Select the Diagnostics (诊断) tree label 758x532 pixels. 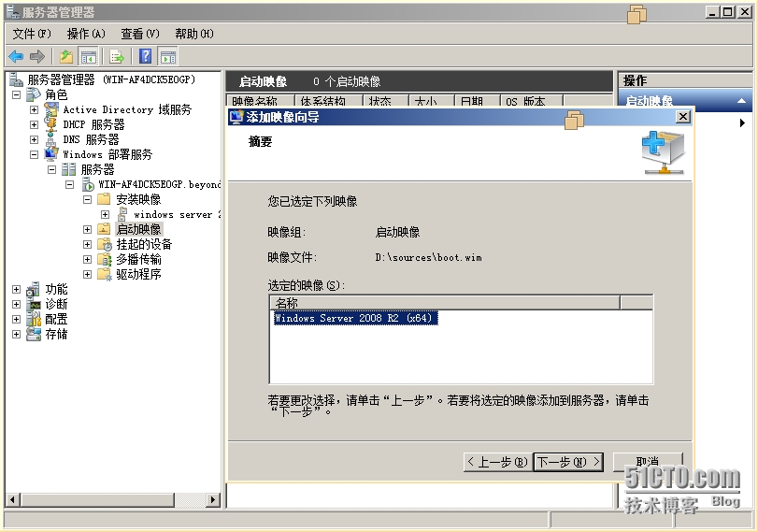[57, 304]
